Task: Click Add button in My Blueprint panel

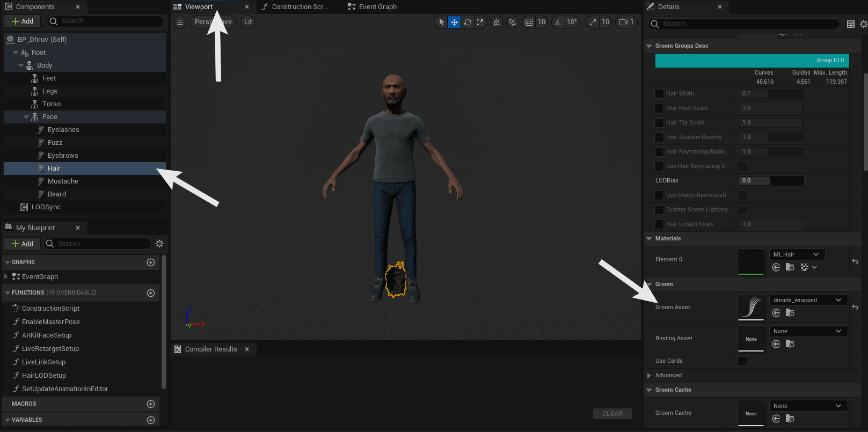Action: (23, 244)
